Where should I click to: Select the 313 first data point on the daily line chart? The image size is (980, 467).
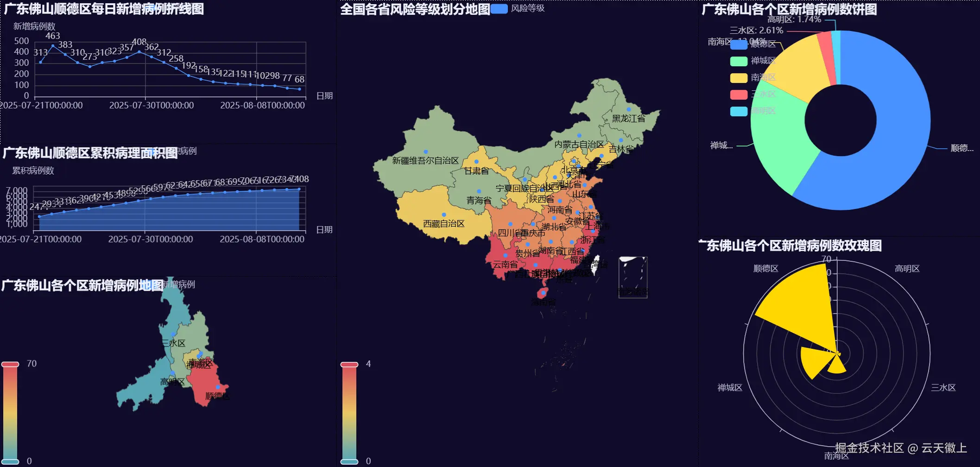[40, 62]
